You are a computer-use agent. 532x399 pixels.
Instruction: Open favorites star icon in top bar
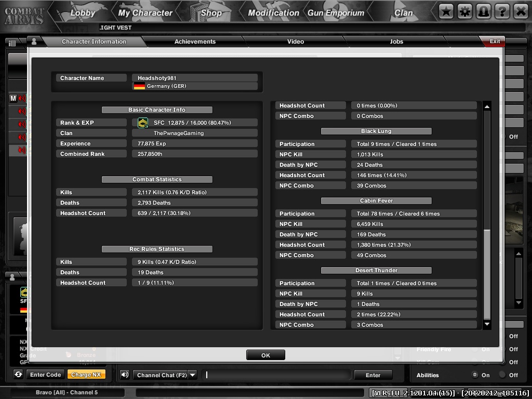coord(446,11)
